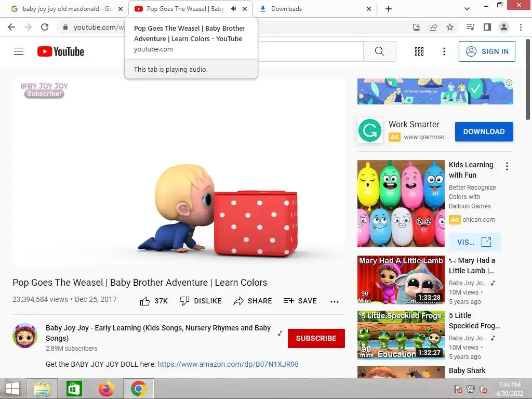
Task: Click the page vertical scrollbar thumb
Action: click(528, 79)
